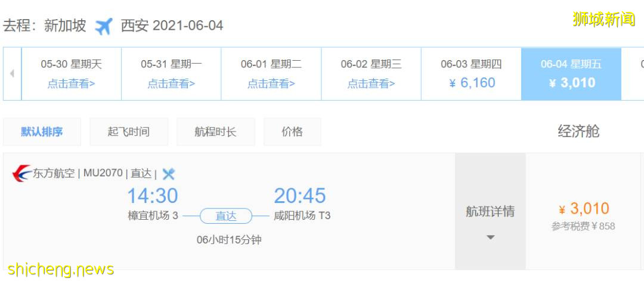Screen dimensions: 644x281
Task: Click 樟宜机场 3 departure airport text
Action: (x=153, y=216)
